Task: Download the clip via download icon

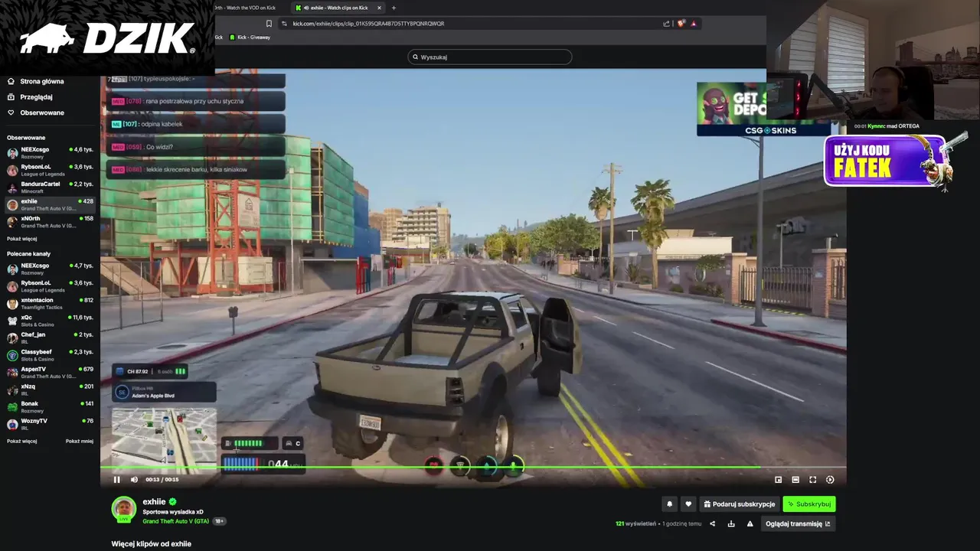Action: (731, 524)
